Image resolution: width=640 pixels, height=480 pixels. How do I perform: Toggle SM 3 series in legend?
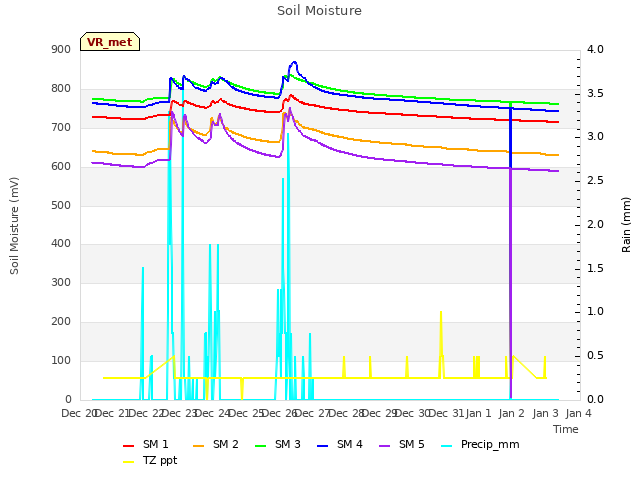pos(278,444)
